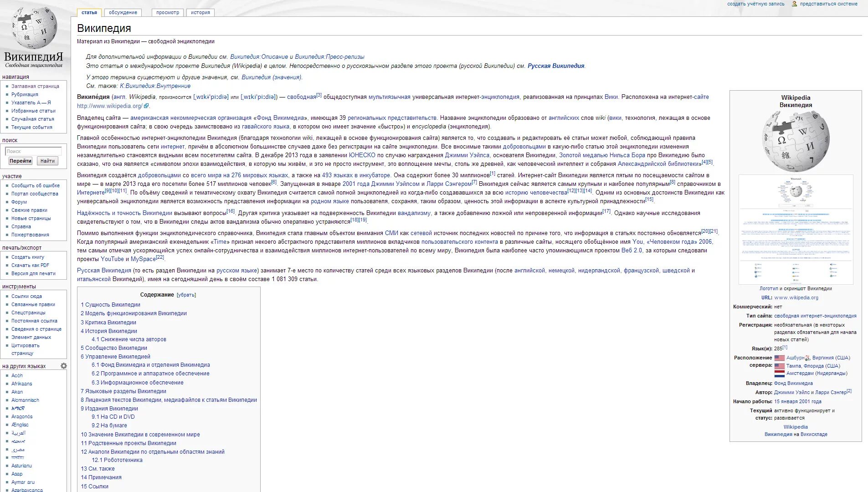Click Пожертвования link

30,235
